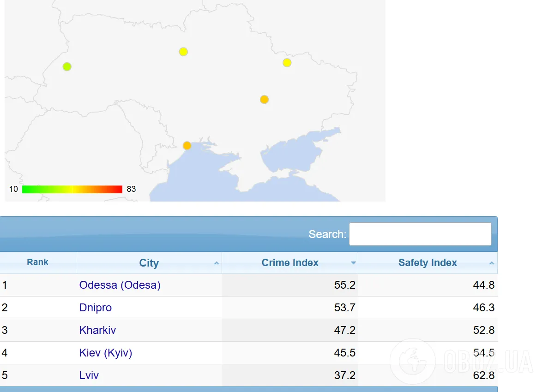Sort table by the Rank header
The width and height of the screenshot is (542, 392).
pos(37,262)
